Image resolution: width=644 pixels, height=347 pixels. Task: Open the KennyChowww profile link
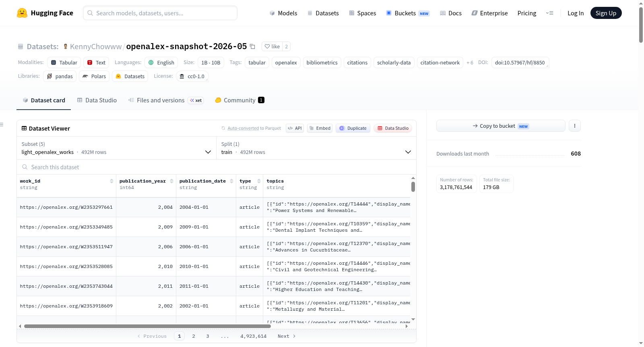[96, 46]
